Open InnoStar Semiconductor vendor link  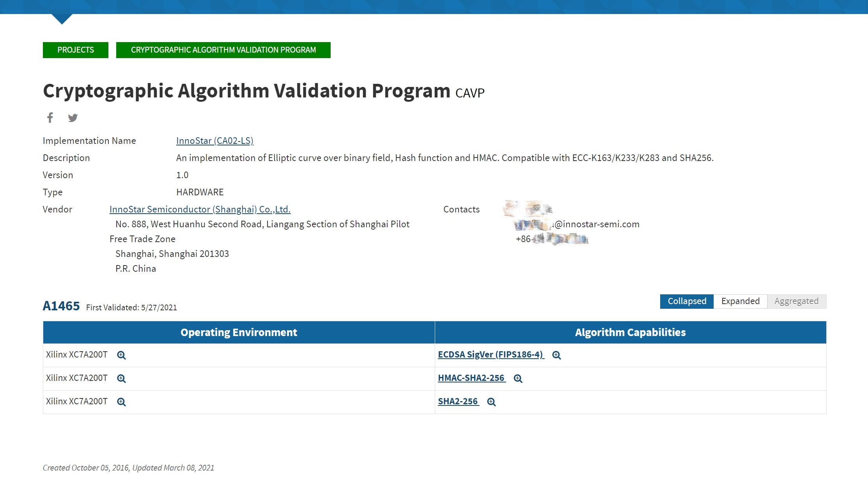click(200, 209)
